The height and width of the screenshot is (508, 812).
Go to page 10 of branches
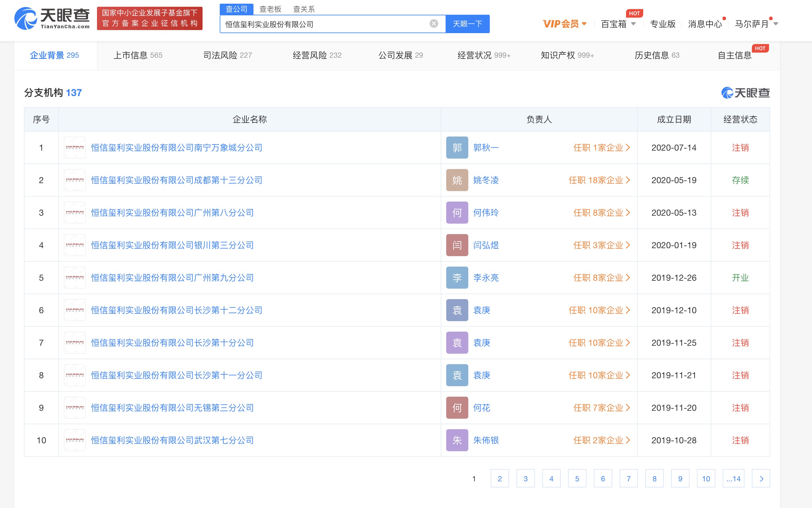click(706, 479)
